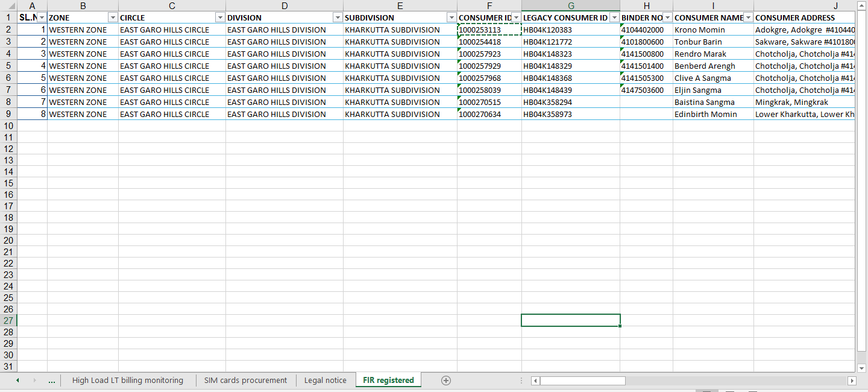The width and height of the screenshot is (868, 392).
Task: Open the SIM cards procurement sheet tab
Action: [245, 381]
